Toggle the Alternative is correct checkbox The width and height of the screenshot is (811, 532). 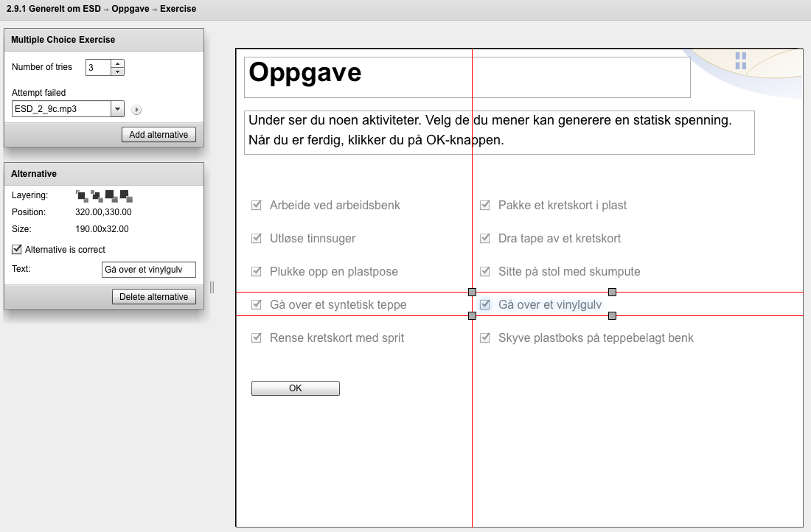[16, 250]
